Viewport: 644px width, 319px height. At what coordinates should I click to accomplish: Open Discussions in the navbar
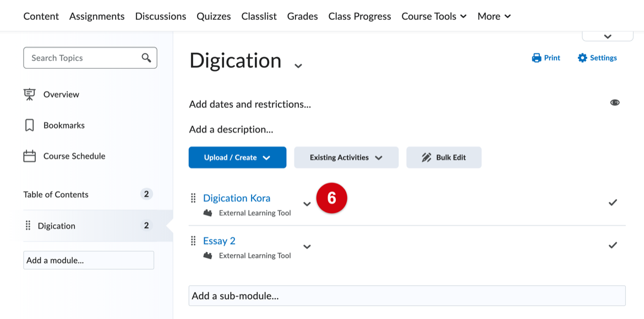pos(161,16)
